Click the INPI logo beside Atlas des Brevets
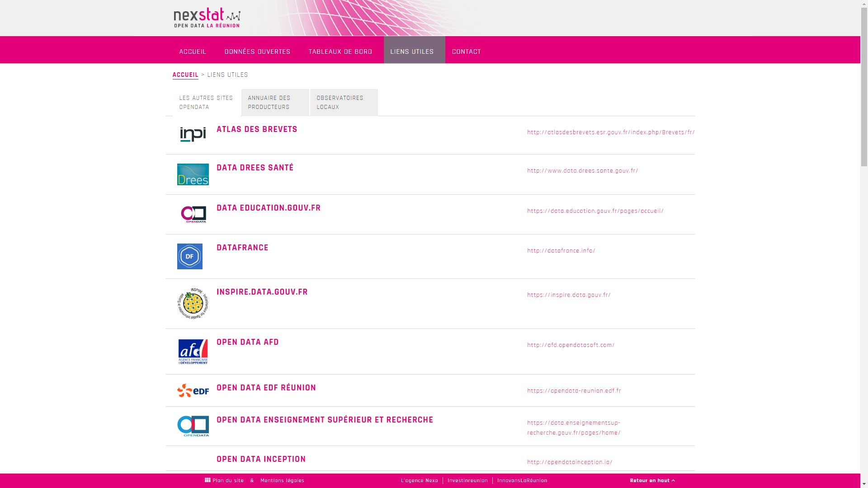 [193, 134]
